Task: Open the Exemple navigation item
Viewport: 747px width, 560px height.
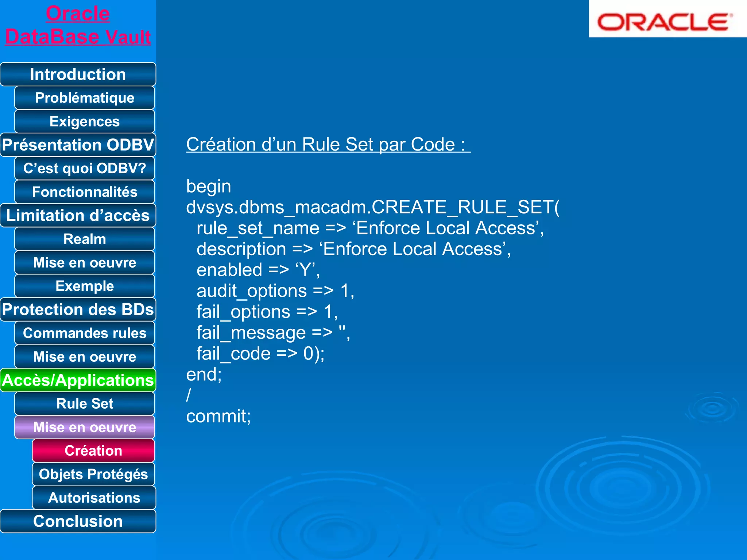Action: (x=85, y=286)
